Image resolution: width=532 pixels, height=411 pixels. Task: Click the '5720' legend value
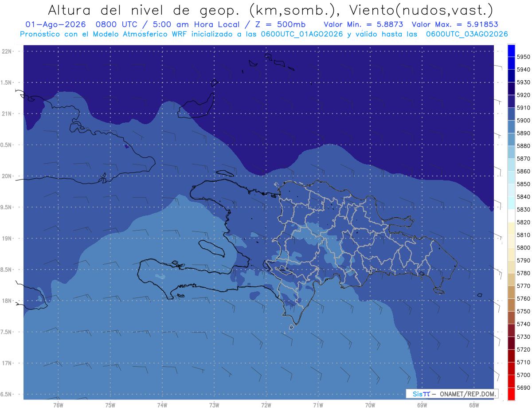tap(523, 349)
